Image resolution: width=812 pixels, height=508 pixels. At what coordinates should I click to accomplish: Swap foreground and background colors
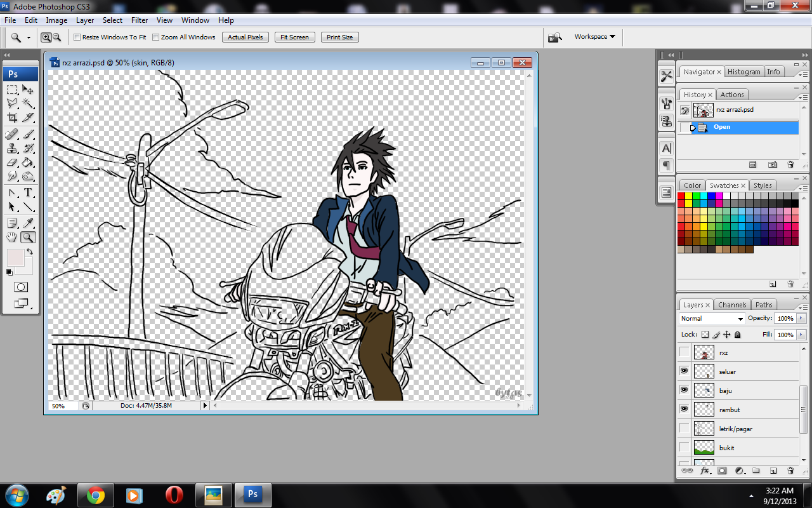click(29, 252)
